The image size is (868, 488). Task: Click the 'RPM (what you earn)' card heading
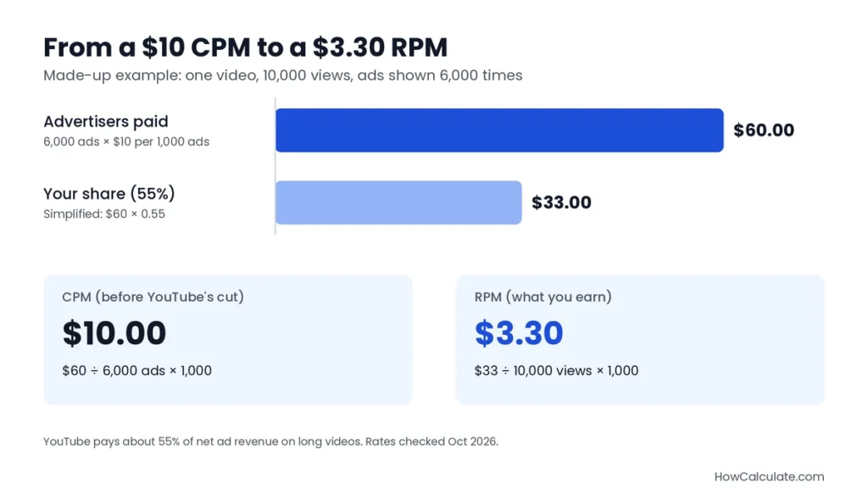click(x=543, y=297)
